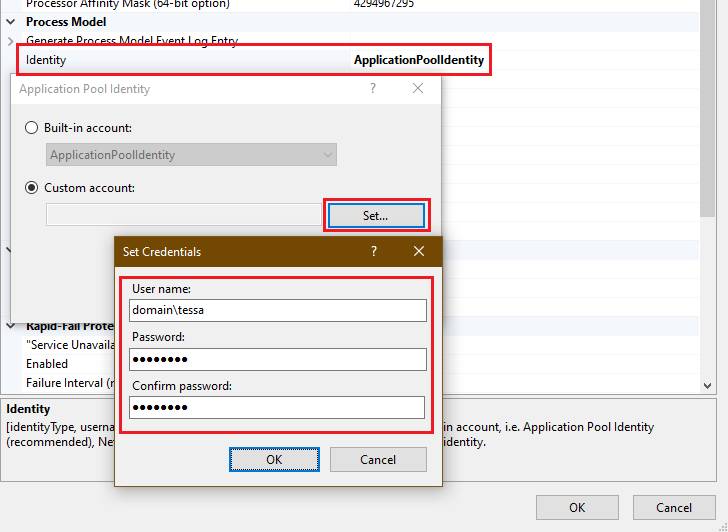The image size is (728, 532).
Task: Select the Identity property row
Action: (x=180, y=60)
